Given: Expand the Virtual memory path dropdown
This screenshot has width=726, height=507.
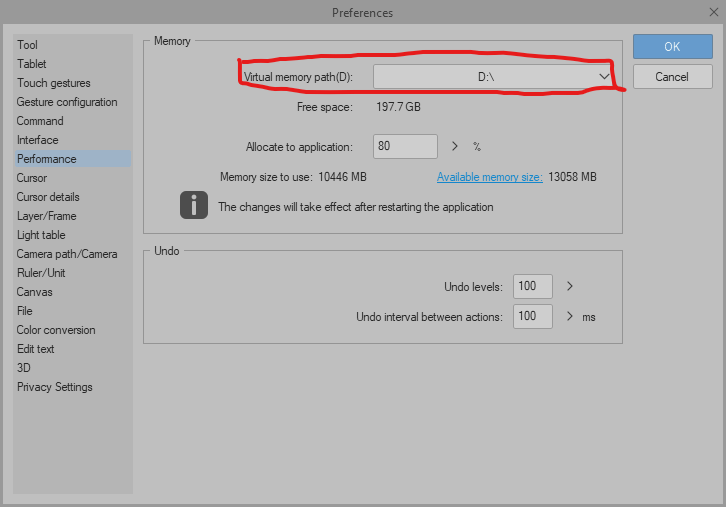Looking at the screenshot, I should click(x=493, y=76).
